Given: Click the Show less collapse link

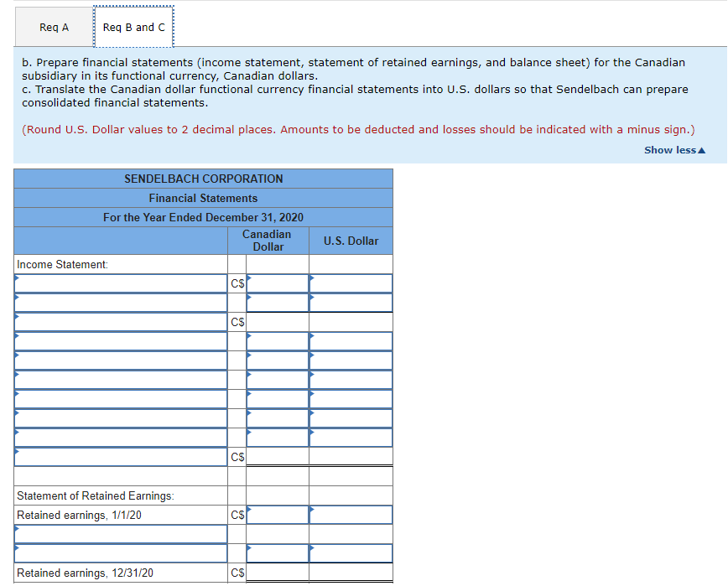Looking at the screenshot, I should click(673, 149).
